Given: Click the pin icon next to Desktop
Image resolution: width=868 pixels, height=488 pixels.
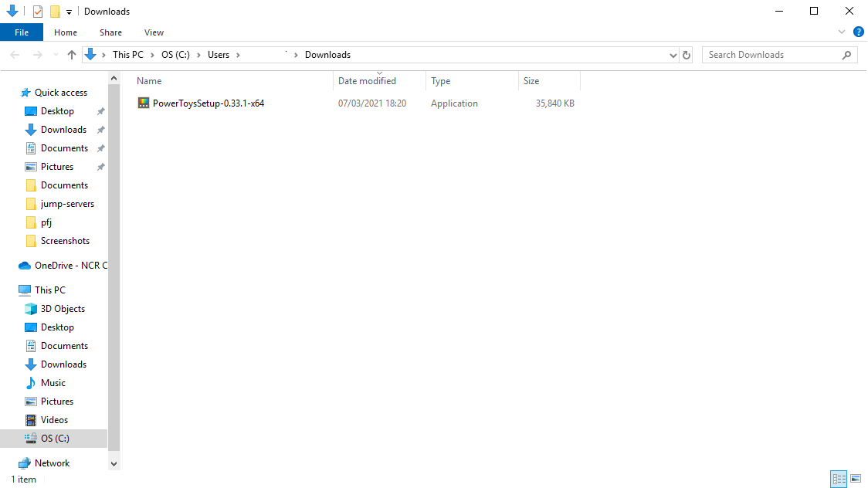Looking at the screenshot, I should coord(100,111).
